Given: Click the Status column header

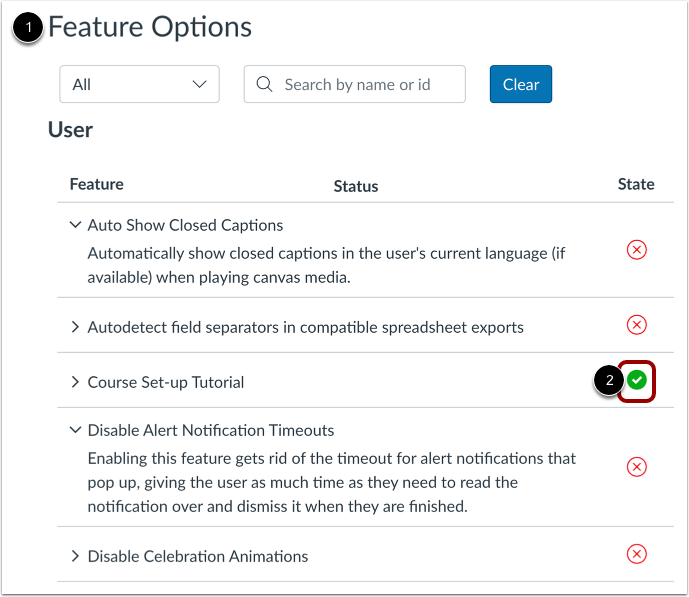Looking at the screenshot, I should [x=356, y=186].
